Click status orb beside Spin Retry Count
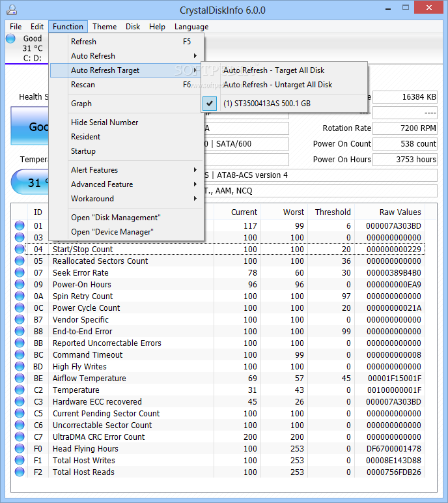This screenshot has width=448, height=503. pyautogui.click(x=20, y=296)
